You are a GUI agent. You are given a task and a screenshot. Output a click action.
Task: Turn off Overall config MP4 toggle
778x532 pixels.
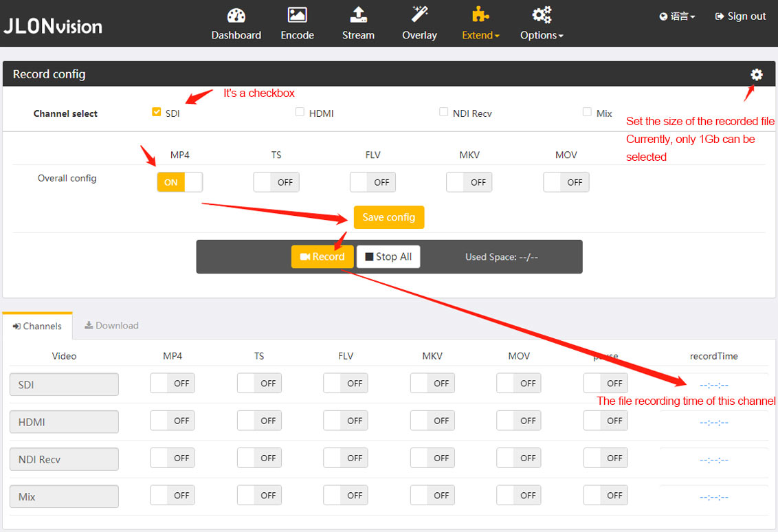(179, 182)
